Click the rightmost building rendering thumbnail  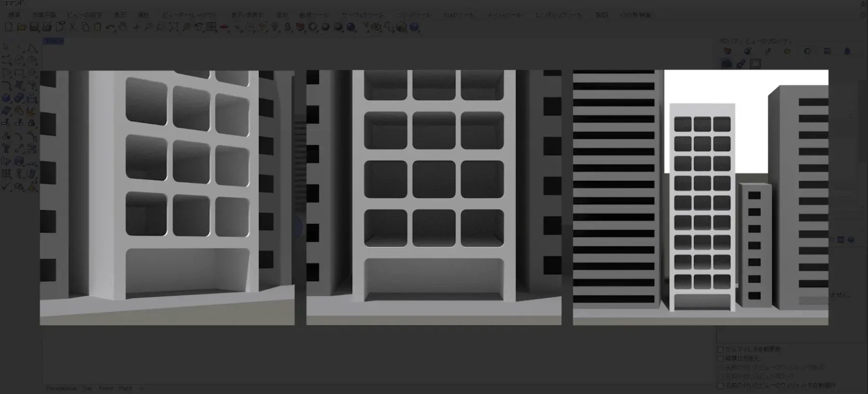700,197
